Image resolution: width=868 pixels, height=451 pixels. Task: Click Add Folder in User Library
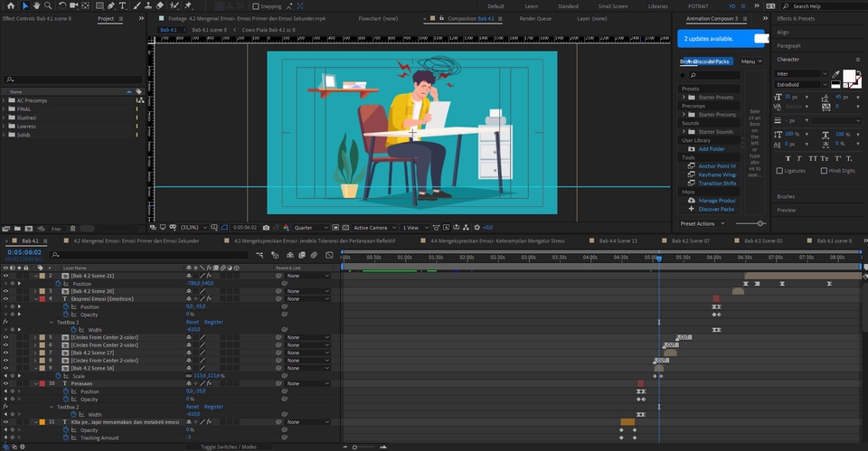pos(712,149)
